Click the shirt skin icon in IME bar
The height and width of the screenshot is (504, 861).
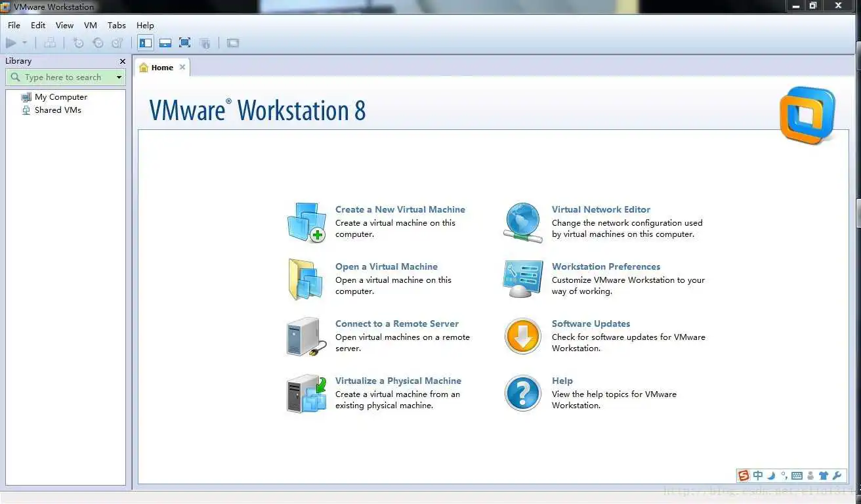(x=824, y=476)
